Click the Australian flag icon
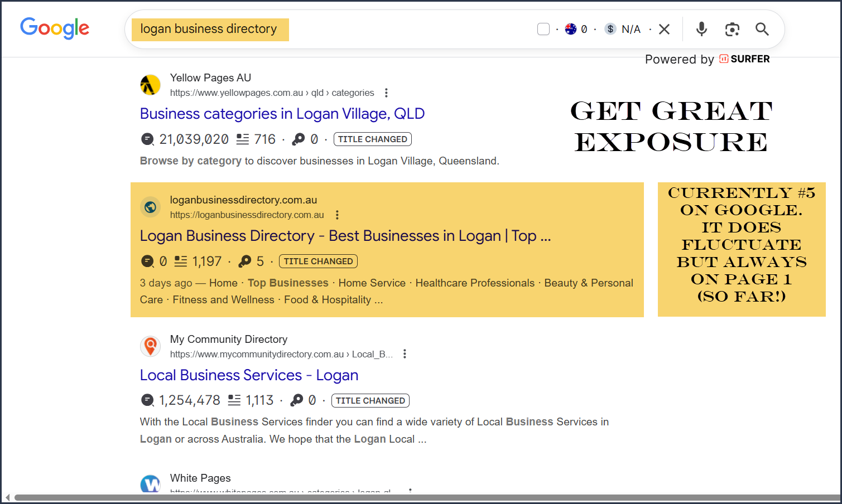Screen dimensions: 842x504 pos(570,29)
